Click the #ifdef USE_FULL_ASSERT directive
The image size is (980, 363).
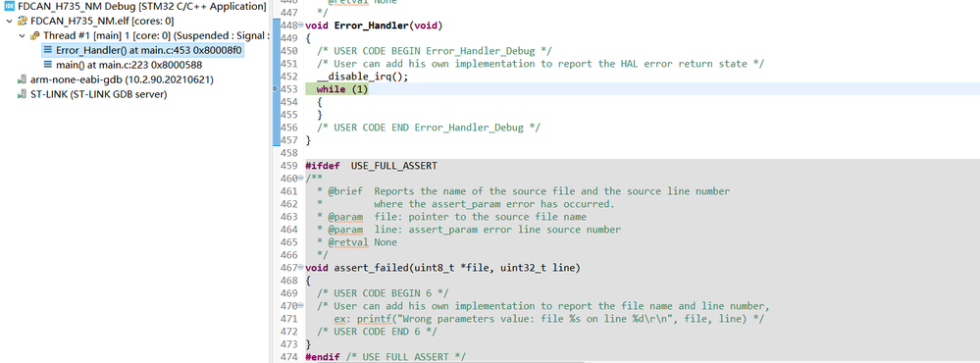pyautogui.click(x=371, y=166)
